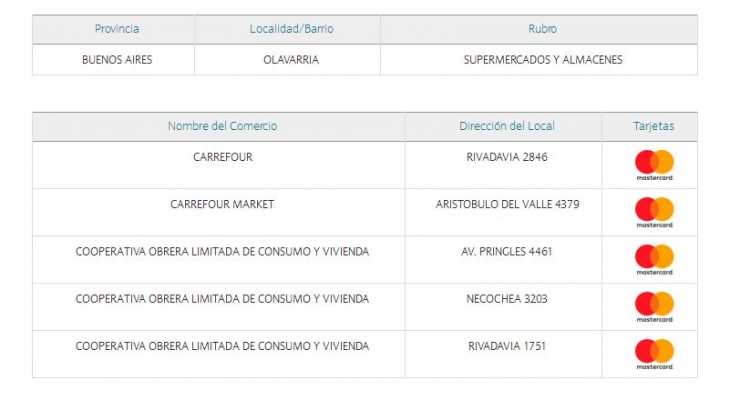Click Mastercard icon in Carrefour Market row

[x=654, y=211]
